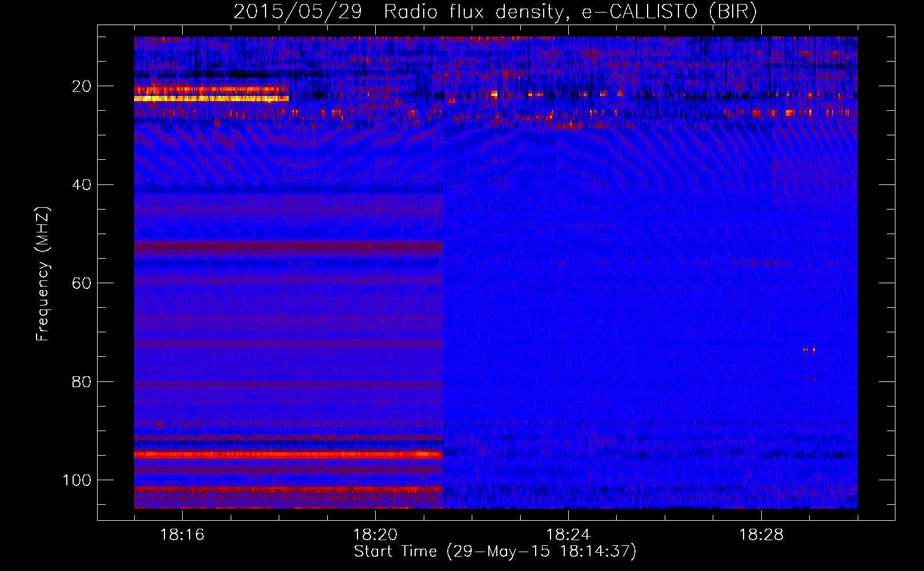
Task: Click the 18:28 time tick label
Action: coord(761,535)
